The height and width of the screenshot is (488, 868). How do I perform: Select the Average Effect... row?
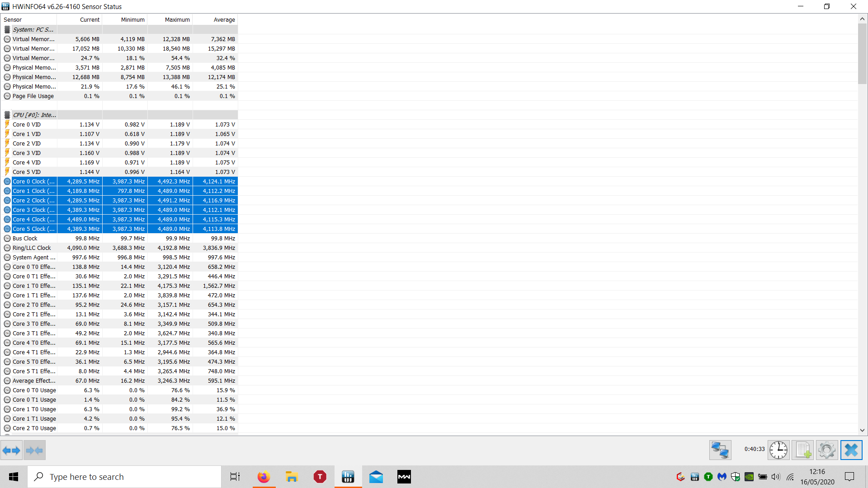click(x=119, y=380)
